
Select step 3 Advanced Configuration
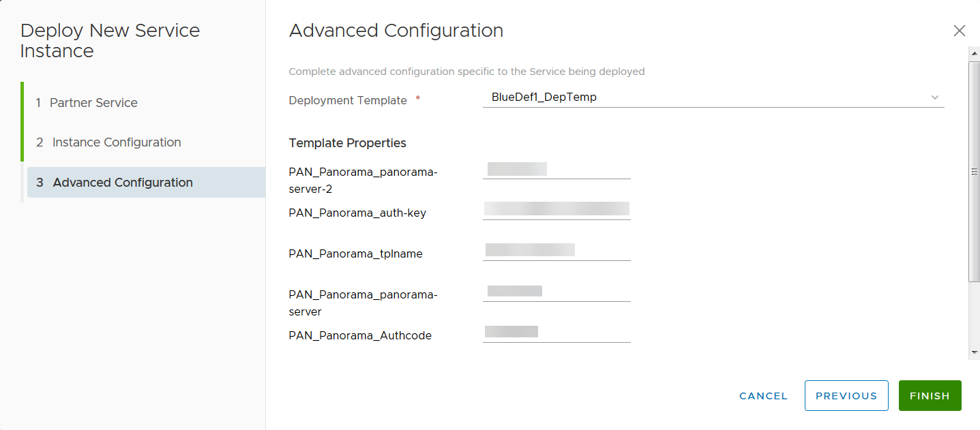point(123,183)
